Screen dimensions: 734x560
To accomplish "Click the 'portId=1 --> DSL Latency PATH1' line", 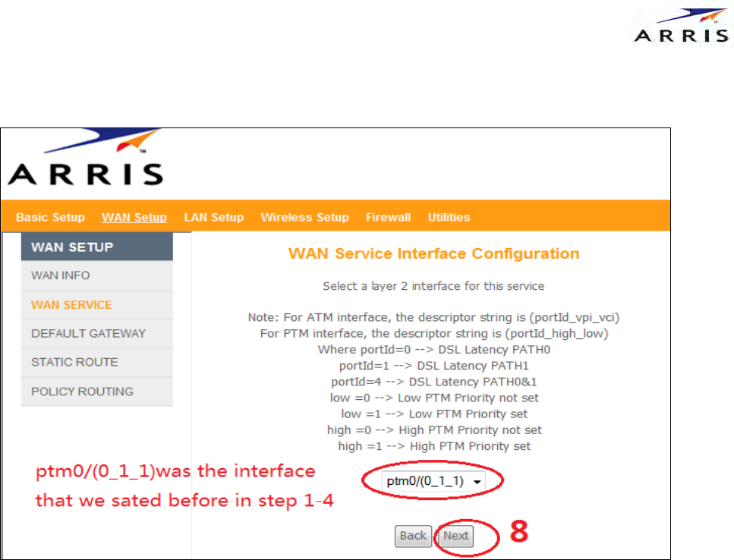I will [x=434, y=366].
